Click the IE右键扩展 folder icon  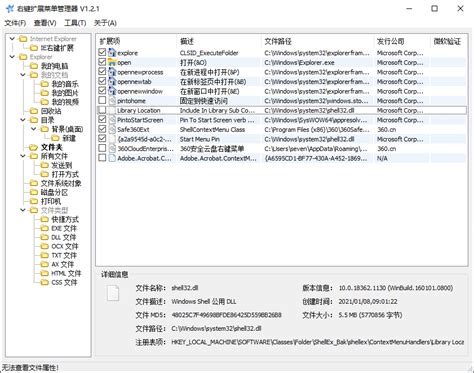pyautogui.click(x=34, y=48)
